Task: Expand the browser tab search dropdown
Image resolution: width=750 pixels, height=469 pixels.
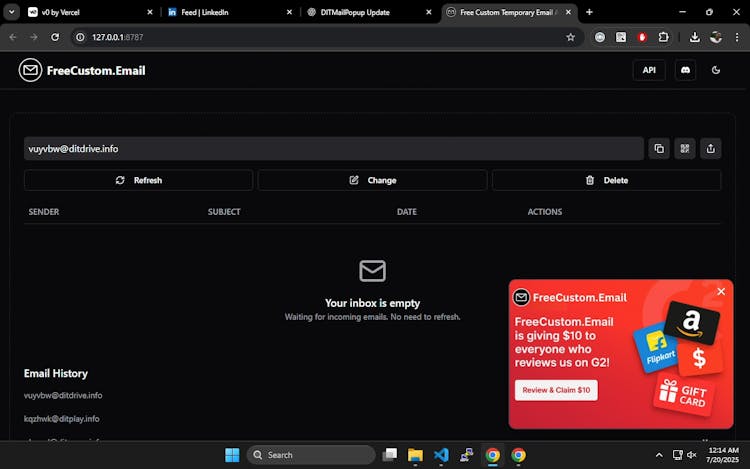Action: [12, 12]
